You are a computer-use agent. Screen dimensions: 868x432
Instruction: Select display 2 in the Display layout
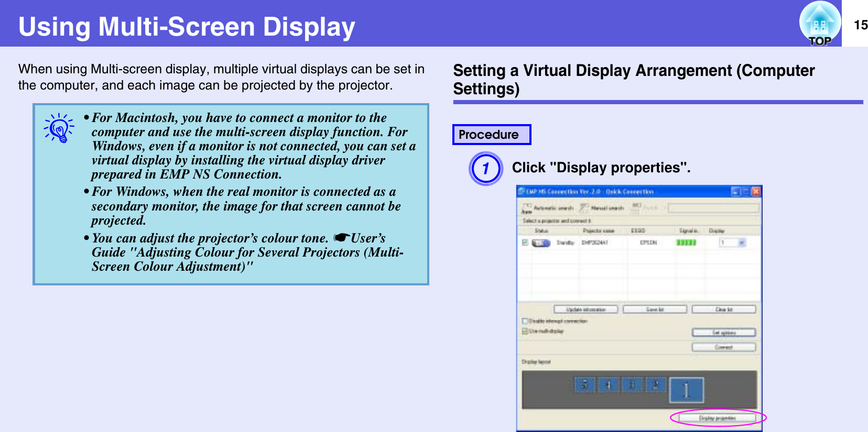coord(655,385)
